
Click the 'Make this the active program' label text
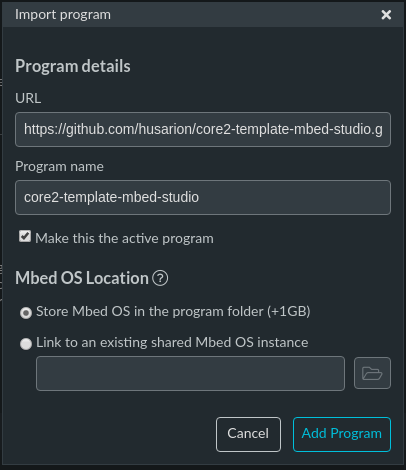click(124, 239)
